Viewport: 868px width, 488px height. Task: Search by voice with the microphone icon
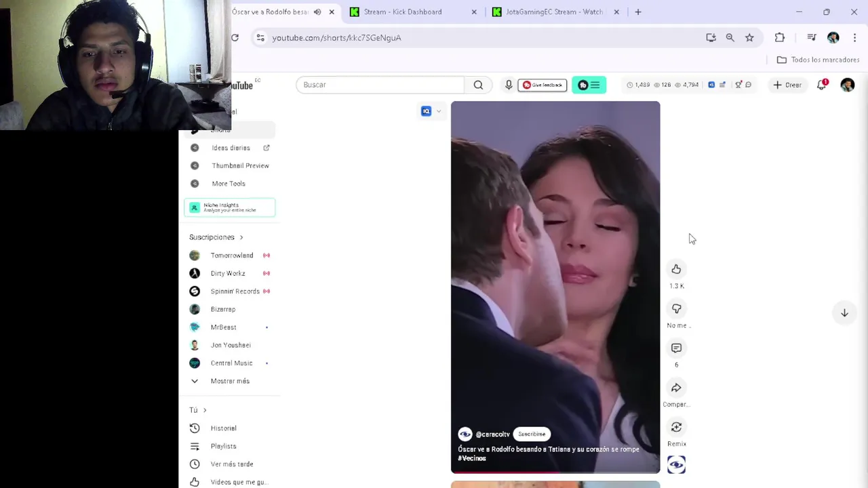[509, 85]
